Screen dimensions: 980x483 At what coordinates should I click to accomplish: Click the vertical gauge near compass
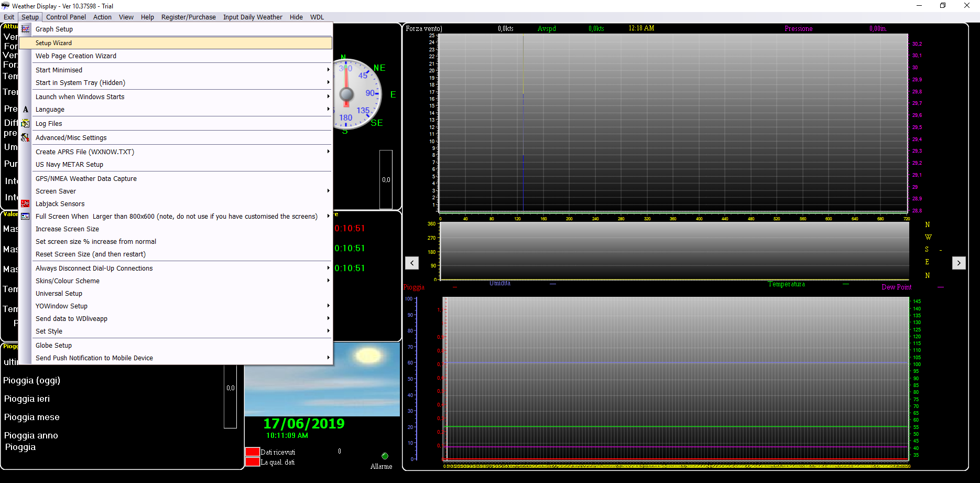click(386, 179)
